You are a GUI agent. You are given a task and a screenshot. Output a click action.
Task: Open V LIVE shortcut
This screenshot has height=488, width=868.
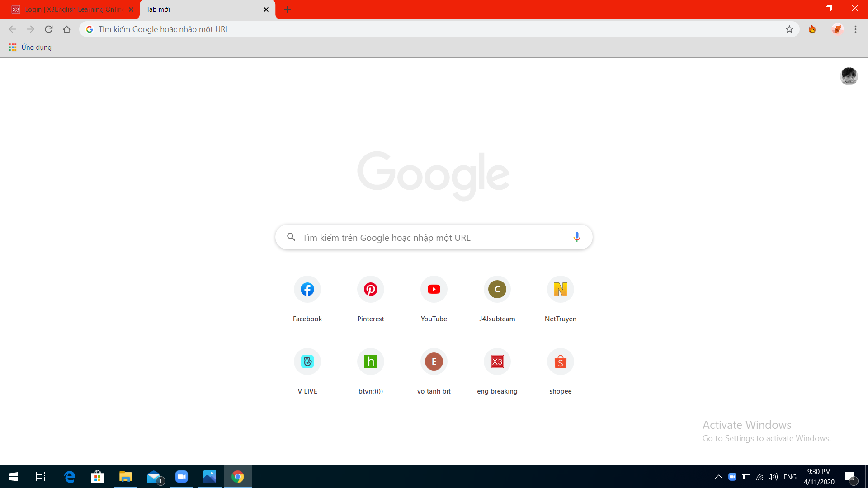point(307,361)
